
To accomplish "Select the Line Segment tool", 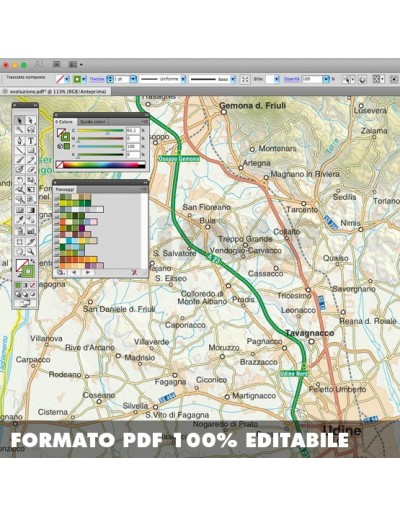I will tap(20, 150).
